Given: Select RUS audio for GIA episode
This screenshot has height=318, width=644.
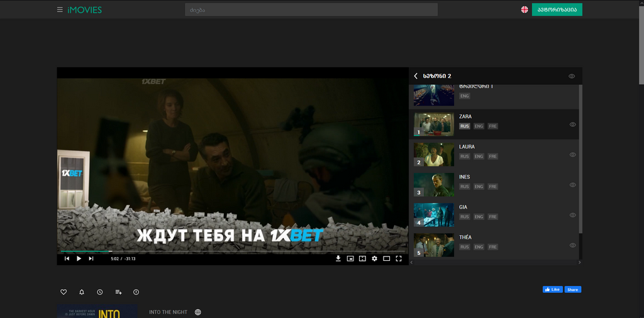Looking at the screenshot, I should 465,217.
